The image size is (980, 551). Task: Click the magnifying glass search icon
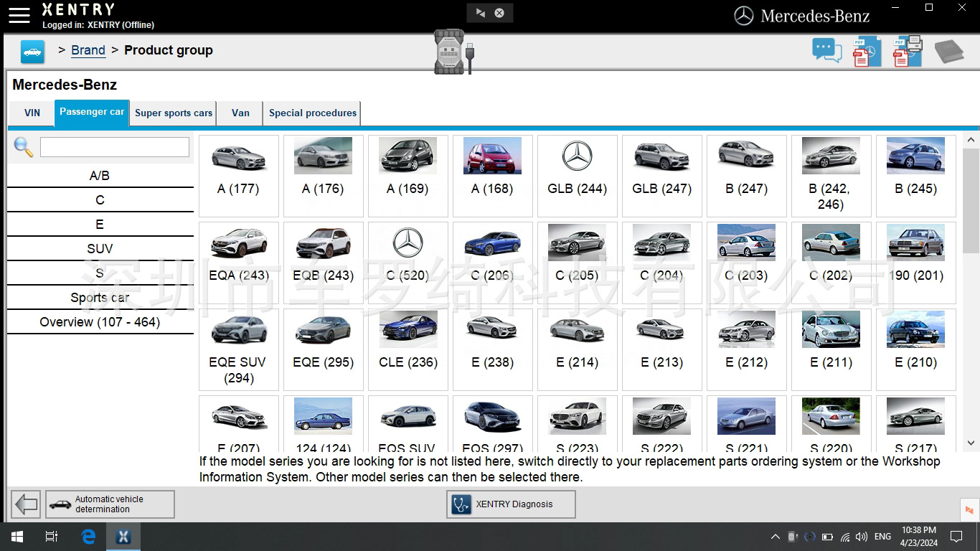coord(24,147)
